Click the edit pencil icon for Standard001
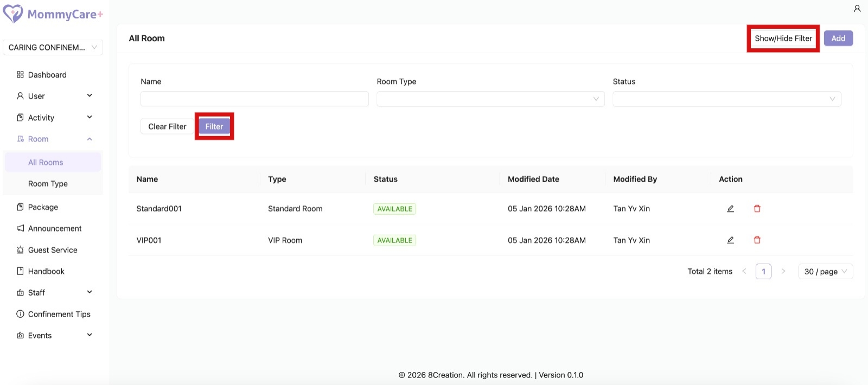The width and height of the screenshot is (868, 385). [x=730, y=209]
